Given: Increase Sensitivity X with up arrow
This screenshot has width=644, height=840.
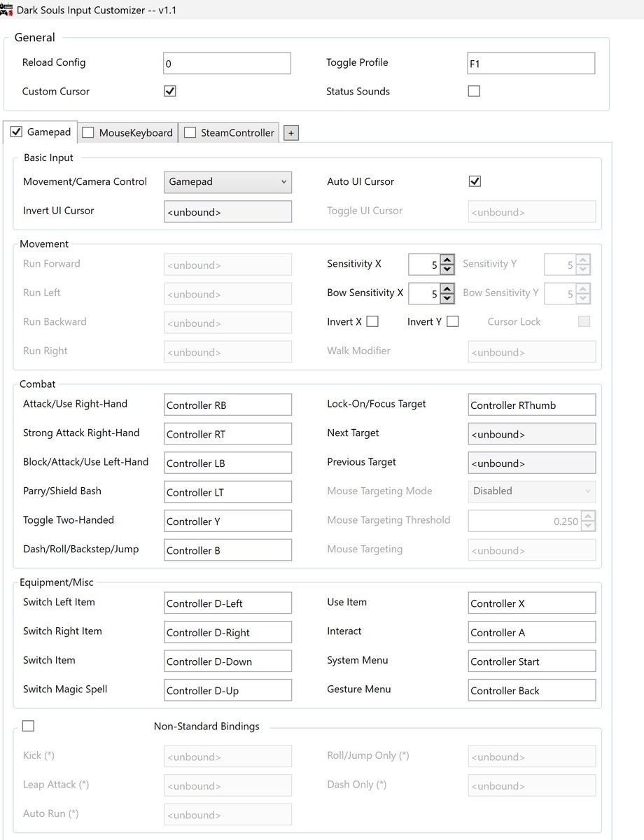Looking at the screenshot, I should click(x=447, y=259).
